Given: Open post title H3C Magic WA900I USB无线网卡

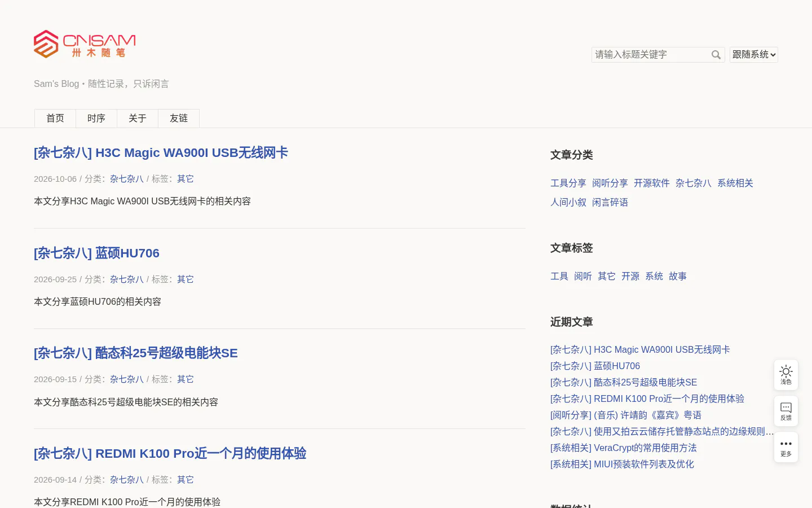Looking at the screenshot, I should click(161, 153).
